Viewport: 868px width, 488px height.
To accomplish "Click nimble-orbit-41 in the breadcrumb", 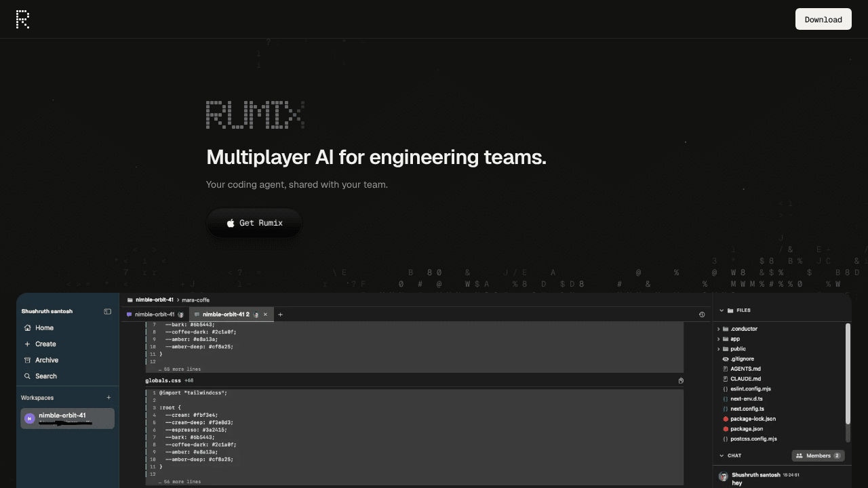I will (155, 300).
